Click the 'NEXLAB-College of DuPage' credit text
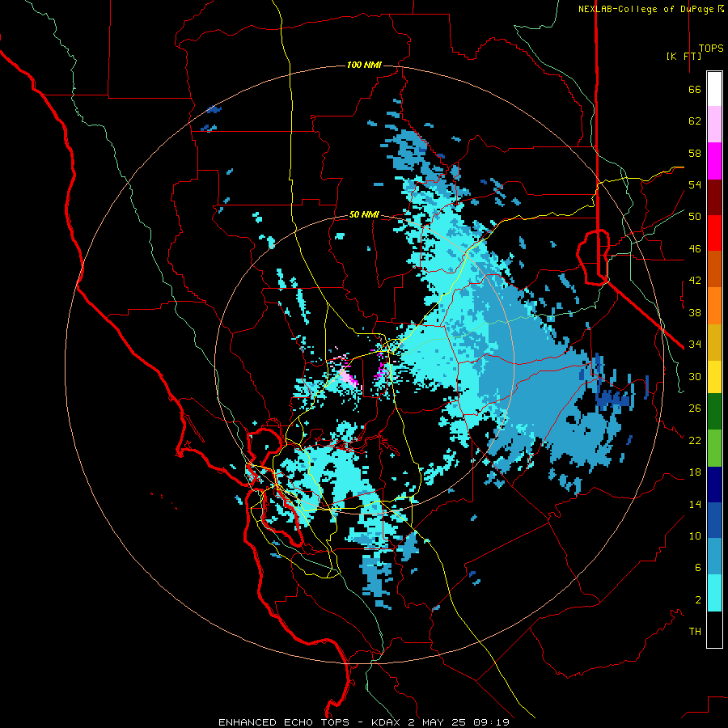728x728 pixels. point(645,9)
